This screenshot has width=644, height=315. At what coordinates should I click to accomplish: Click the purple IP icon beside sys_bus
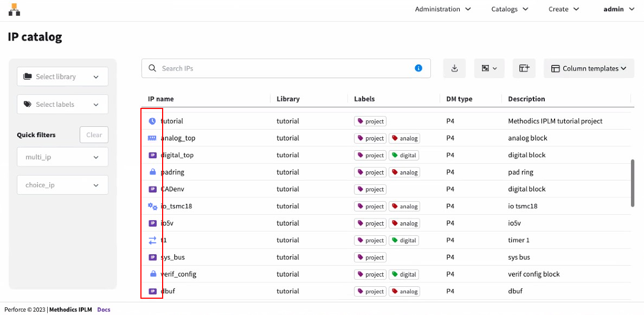pyautogui.click(x=152, y=258)
